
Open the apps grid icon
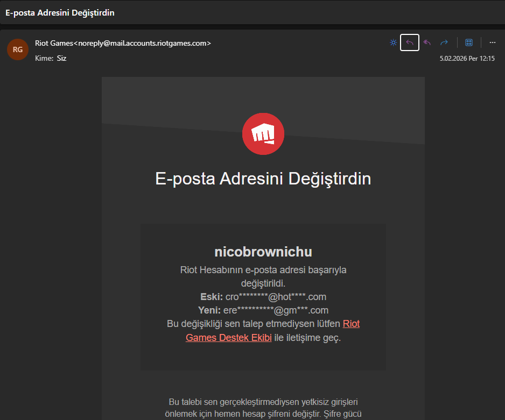pos(469,42)
